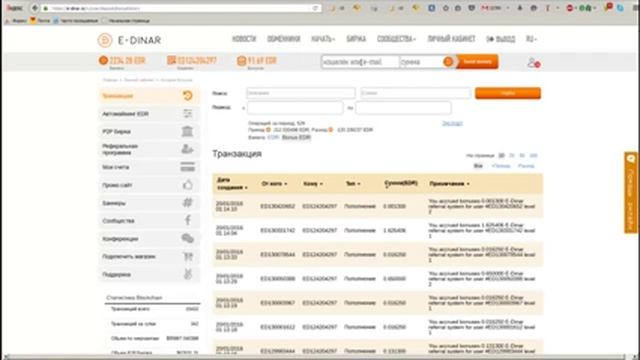Screen dimensions: 640x360
Task: Open Сообщества via its Facebook icon
Action: [187, 220]
